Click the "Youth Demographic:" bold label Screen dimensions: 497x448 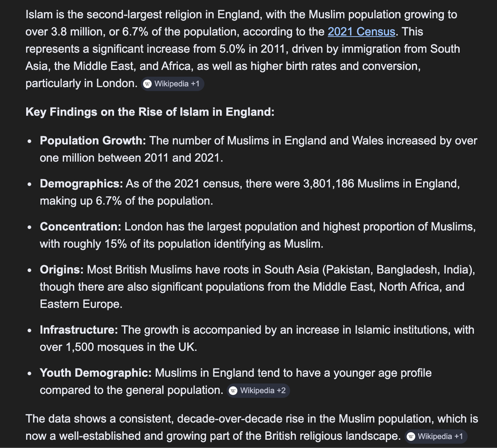coord(96,373)
